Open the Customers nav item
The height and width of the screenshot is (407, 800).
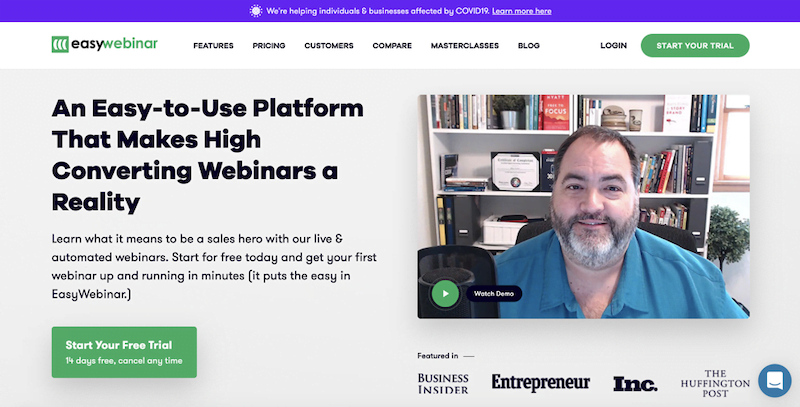click(329, 45)
